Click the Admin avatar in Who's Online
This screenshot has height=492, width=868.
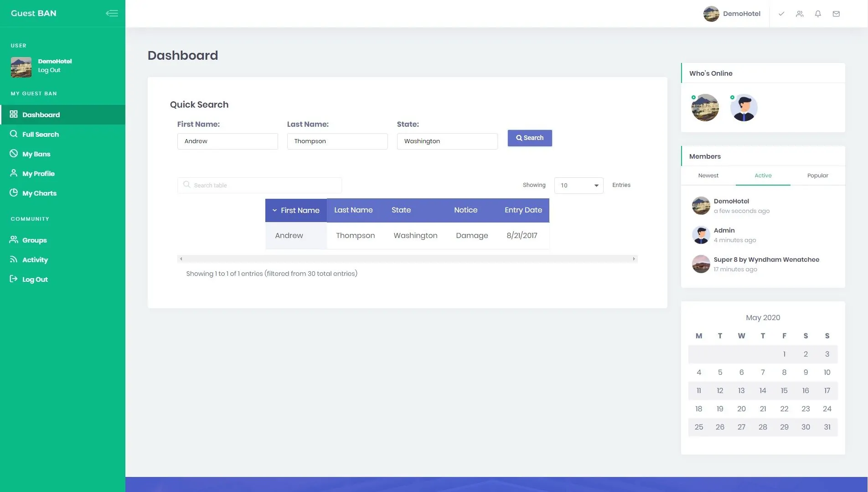744,108
